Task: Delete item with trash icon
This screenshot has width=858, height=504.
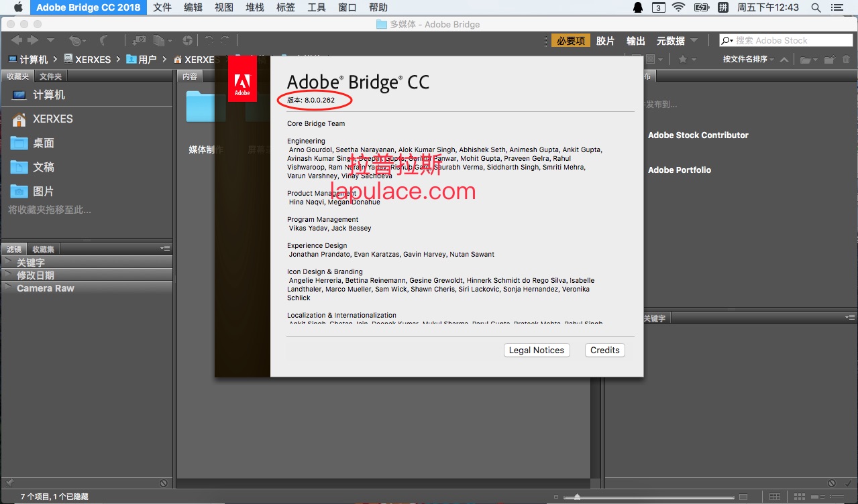Action: pos(847,59)
